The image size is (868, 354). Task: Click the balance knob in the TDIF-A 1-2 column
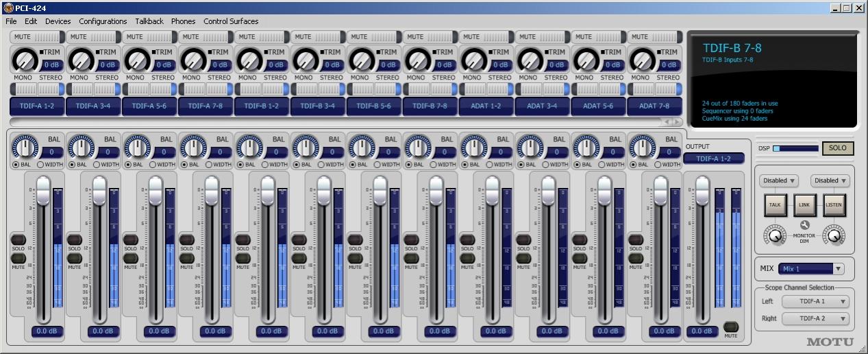pos(25,147)
